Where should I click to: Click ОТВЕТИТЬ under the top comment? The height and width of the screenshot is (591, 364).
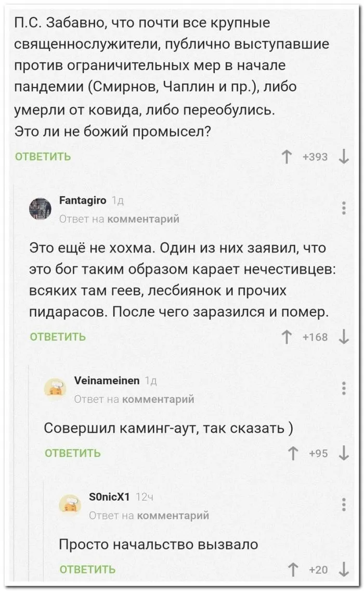43,157
